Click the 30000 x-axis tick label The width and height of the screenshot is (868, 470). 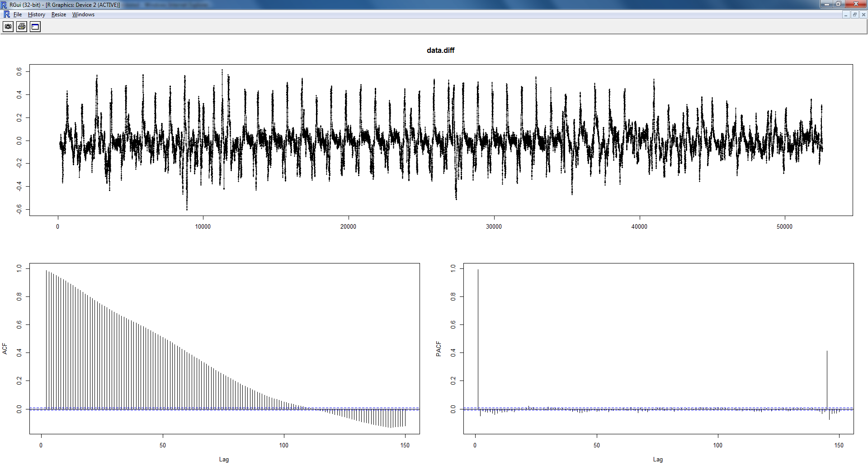pos(494,226)
